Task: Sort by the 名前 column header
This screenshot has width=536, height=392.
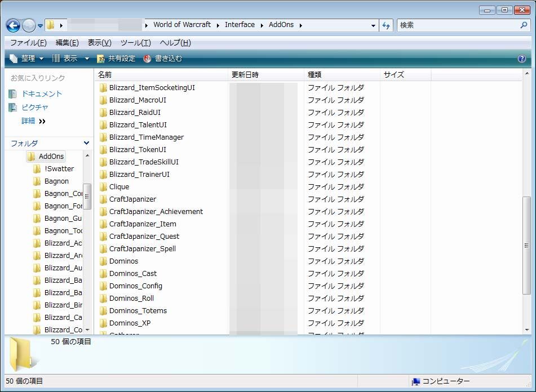Action: 161,74
